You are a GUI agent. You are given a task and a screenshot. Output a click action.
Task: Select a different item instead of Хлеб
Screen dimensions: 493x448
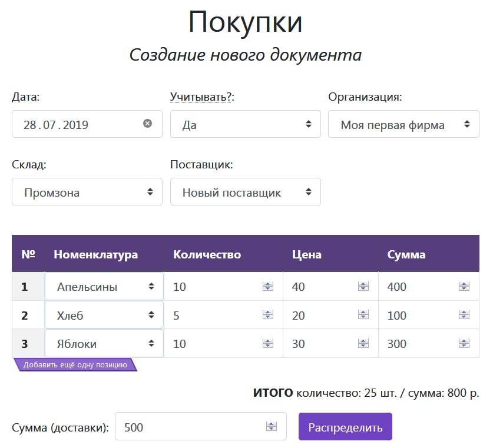tap(104, 316)
